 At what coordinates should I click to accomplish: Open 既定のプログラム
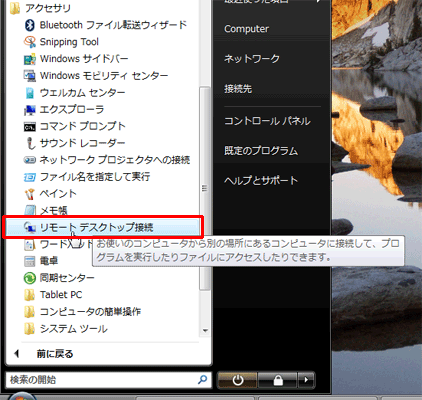(x=261, y=151)
